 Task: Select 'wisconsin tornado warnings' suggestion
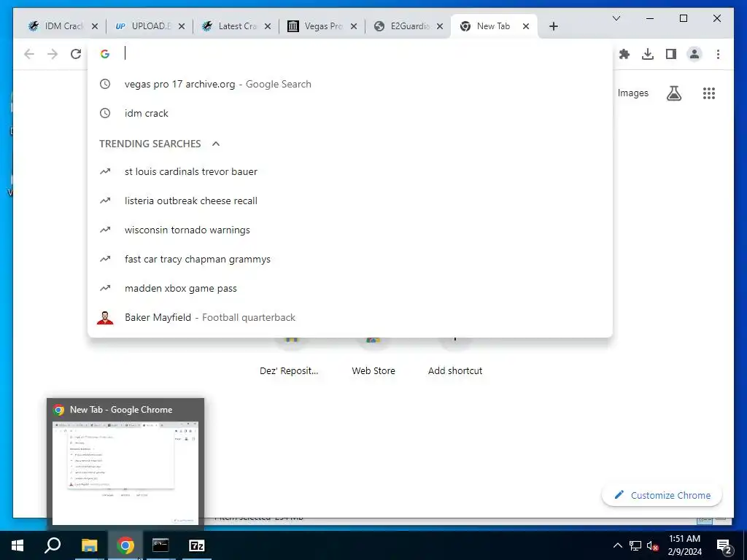point(350,230)
